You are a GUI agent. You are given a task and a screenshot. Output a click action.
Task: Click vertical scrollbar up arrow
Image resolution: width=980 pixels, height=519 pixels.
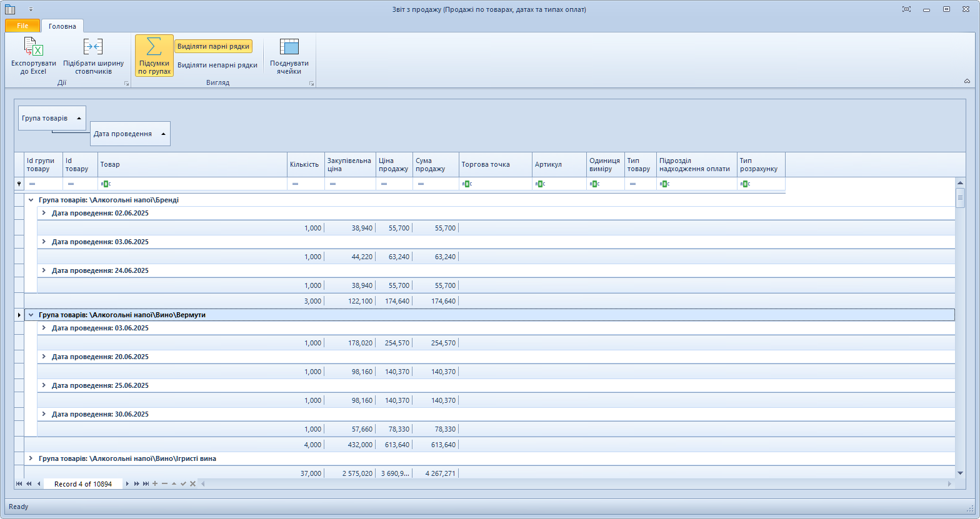click(961, 182)
